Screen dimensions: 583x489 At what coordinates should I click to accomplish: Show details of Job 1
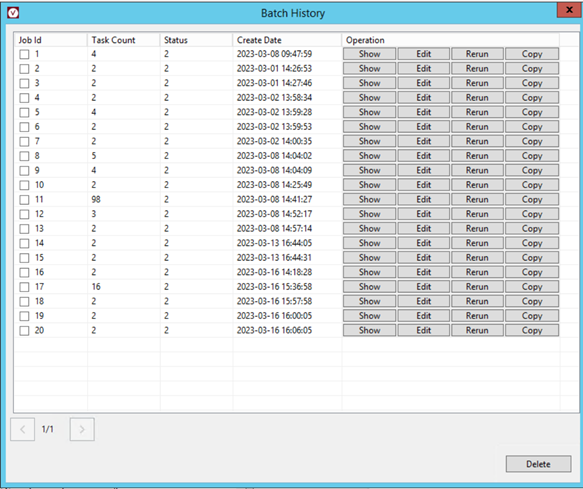(x=369, y=54)
